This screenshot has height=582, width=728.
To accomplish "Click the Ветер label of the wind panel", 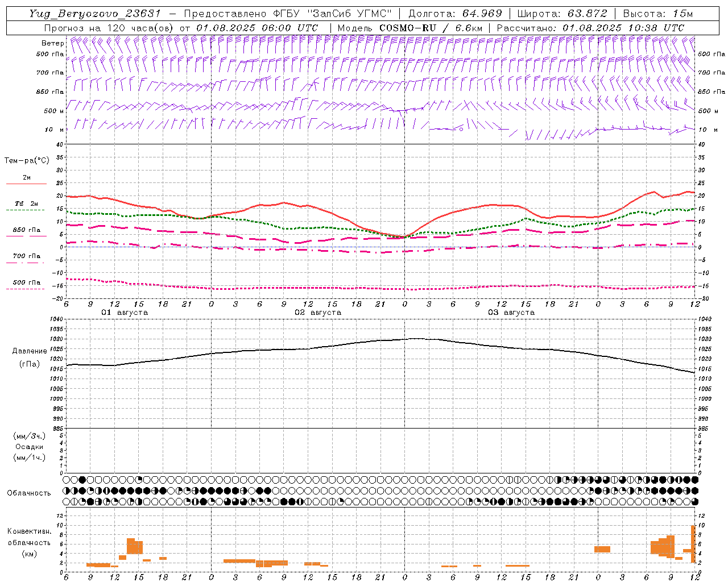I will click(52, 43).
